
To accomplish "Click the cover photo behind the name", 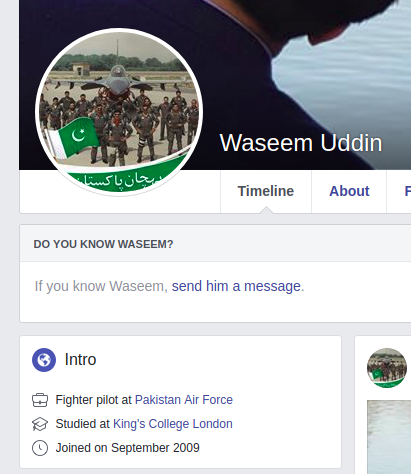I will click(300, 67).
